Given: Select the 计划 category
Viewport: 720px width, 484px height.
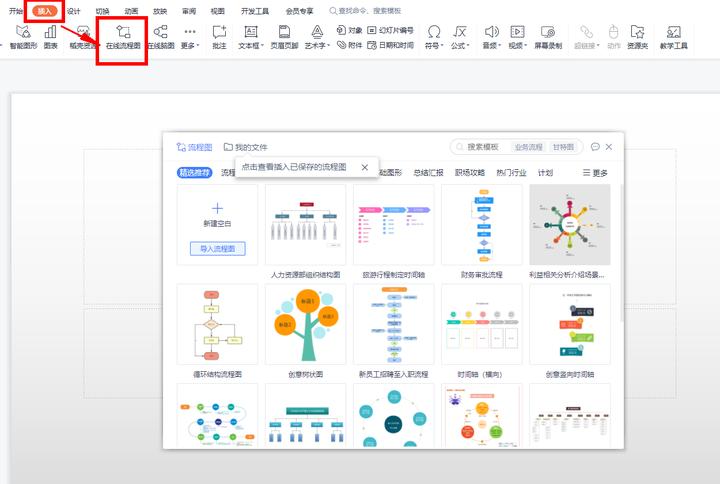Looking at the screenshot, I should pos(545,173).
